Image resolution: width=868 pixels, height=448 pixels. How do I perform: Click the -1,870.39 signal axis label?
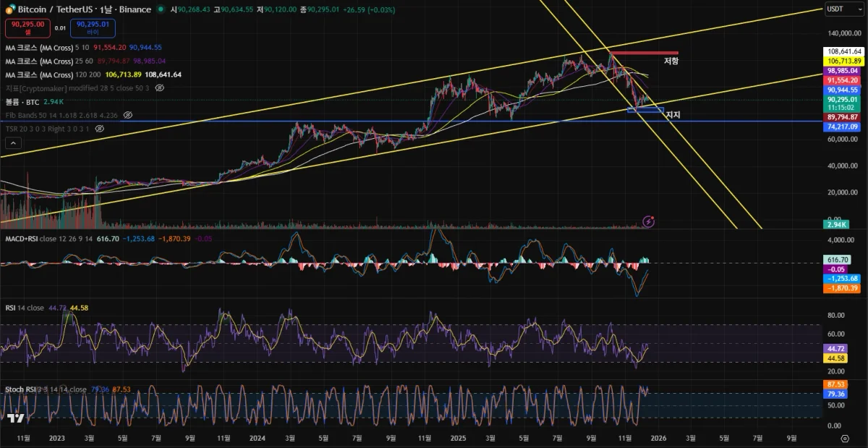[843, 288]
